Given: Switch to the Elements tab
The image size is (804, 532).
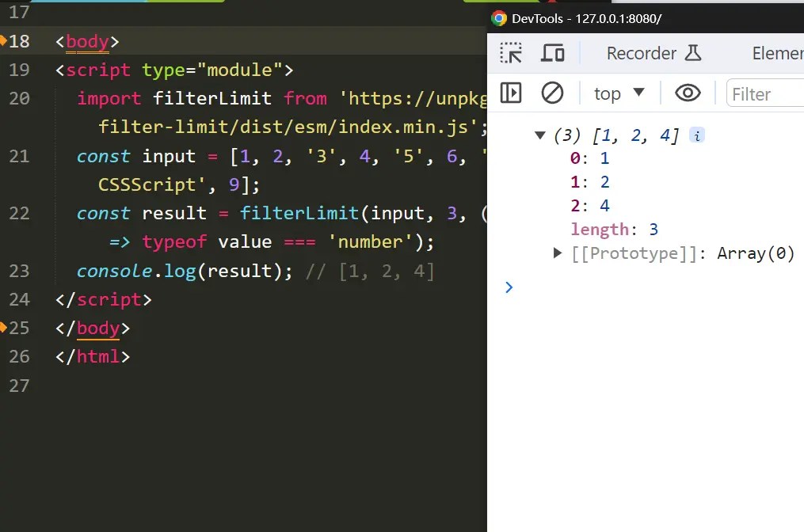Looking at the screenshot, I should point(777,53).
